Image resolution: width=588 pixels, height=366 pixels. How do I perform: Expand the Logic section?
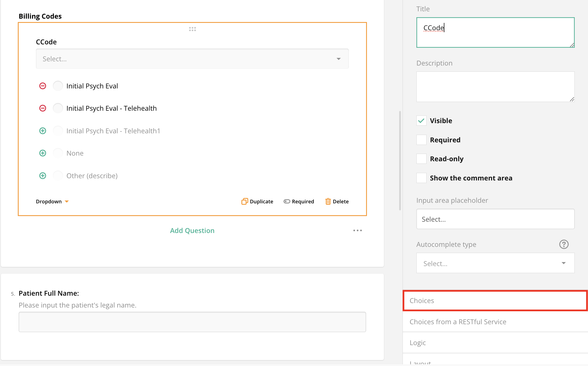[495, 343]
